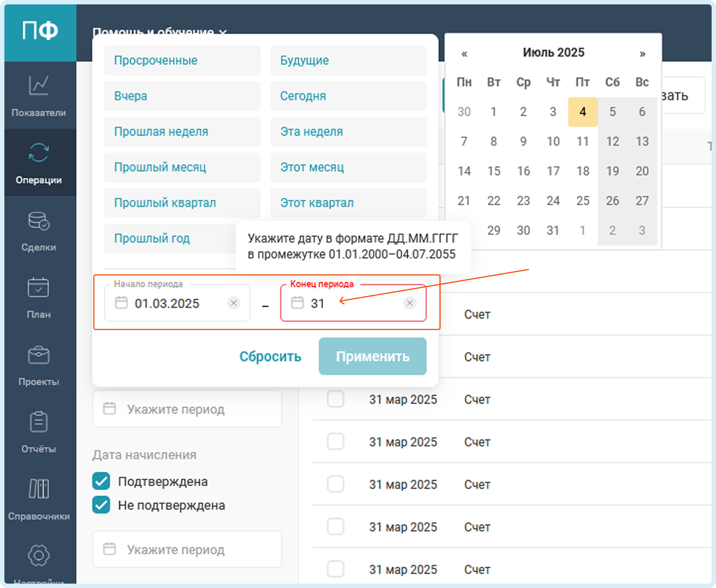The width and height of the screenshot is (716, 588).
Task: Check first 31 мар 2025 row checkbox
Action: click(x=335, y=399)
